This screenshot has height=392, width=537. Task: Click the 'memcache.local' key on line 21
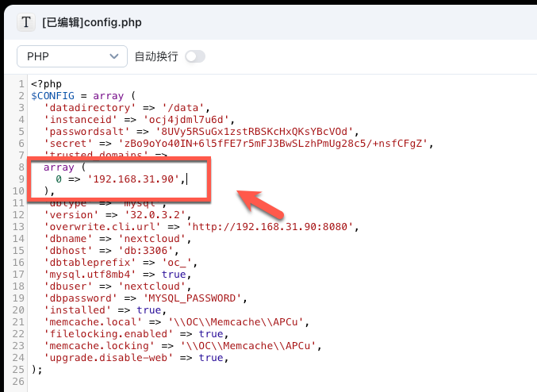[86, 322]
